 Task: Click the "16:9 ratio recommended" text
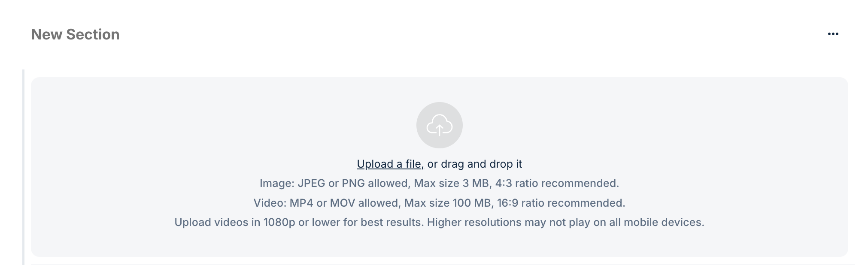pos(560,203)
